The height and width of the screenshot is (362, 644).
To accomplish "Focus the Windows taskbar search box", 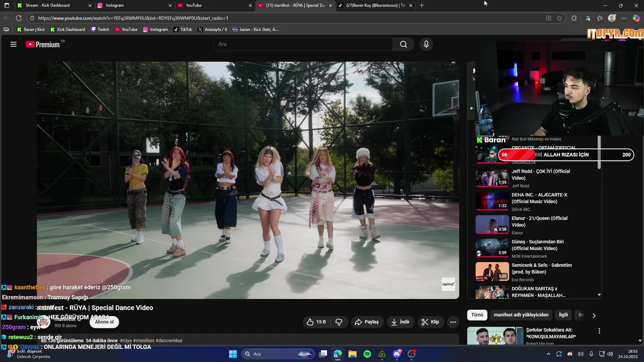I will [278, 354].
